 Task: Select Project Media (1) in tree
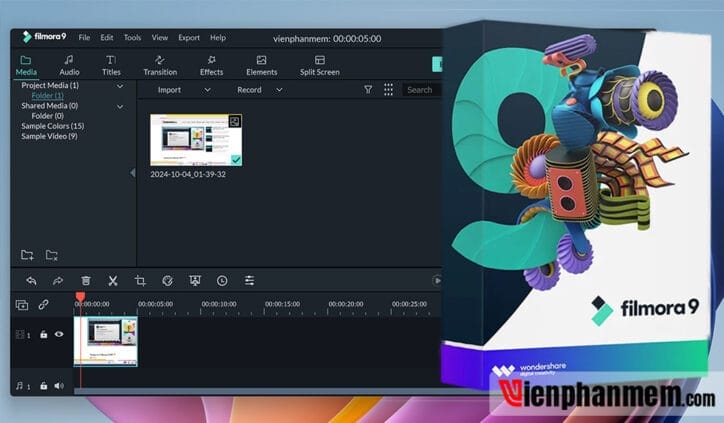point(50,85)
